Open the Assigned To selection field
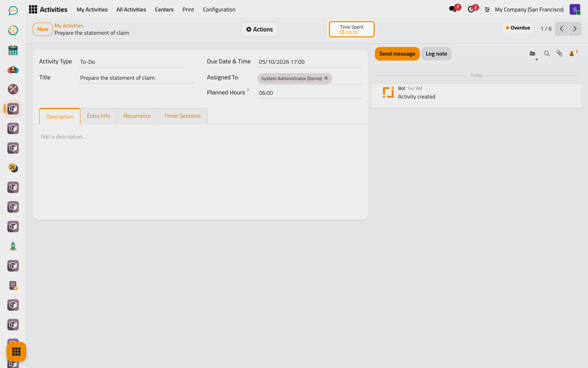 point(309,78)
